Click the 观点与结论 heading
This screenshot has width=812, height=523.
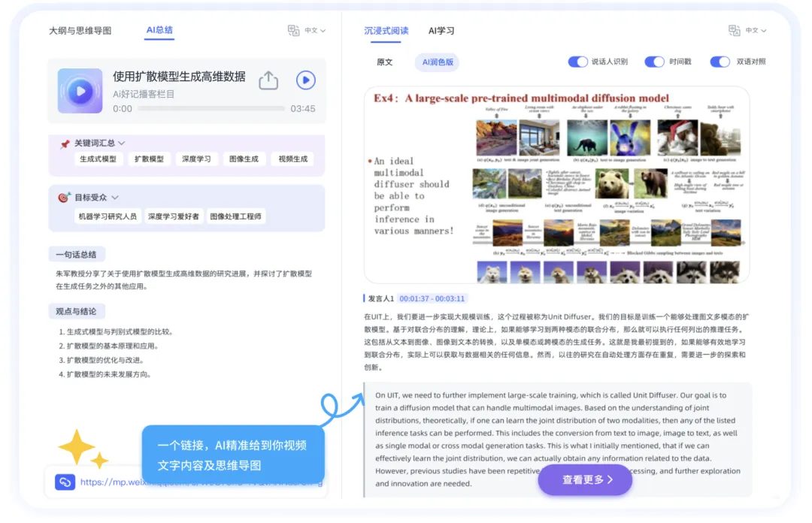(x=76, y=312)
